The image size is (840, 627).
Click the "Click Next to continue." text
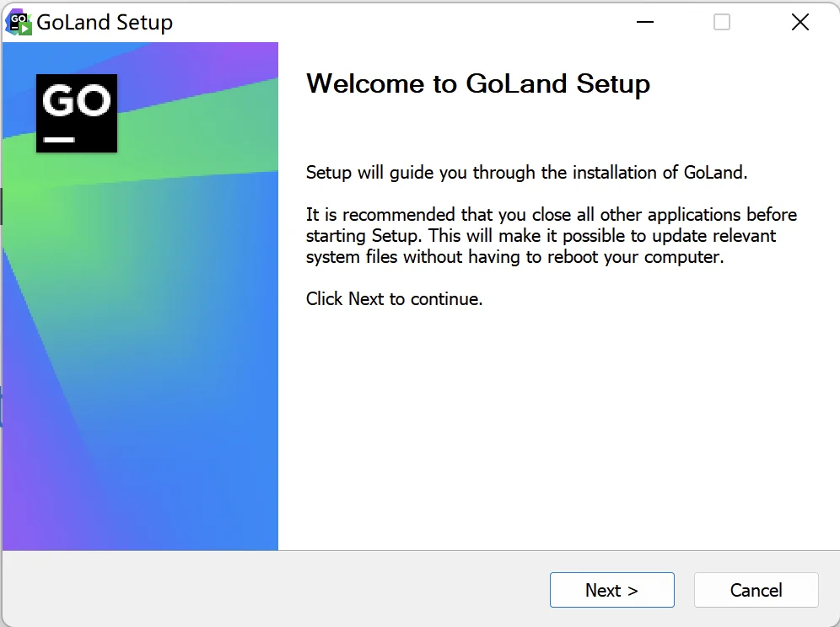[x=395, y=299]
